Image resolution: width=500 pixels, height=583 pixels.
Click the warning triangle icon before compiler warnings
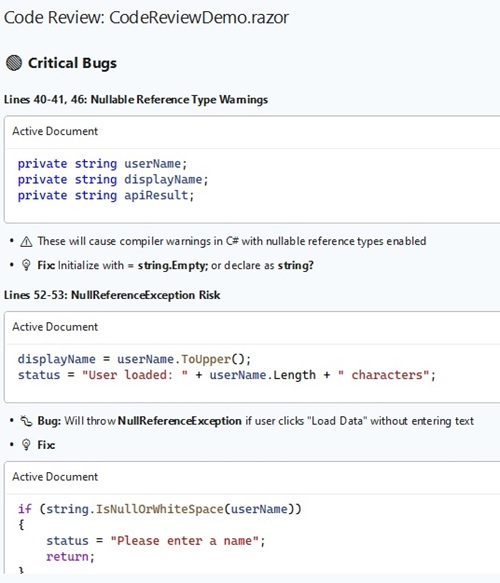(26, 242)
